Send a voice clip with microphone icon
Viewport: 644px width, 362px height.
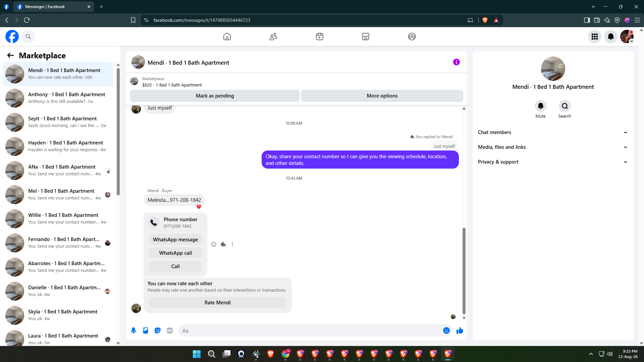[x=133, y=330]
